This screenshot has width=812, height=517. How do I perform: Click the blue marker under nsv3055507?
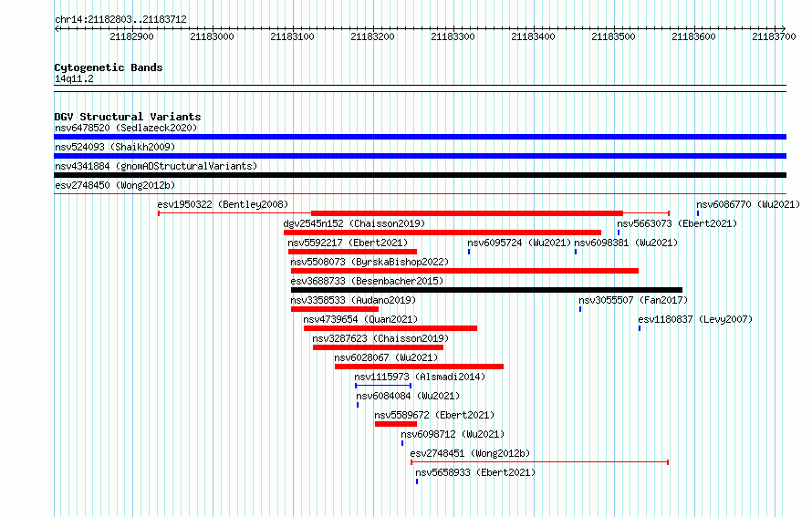click(580, 309)
